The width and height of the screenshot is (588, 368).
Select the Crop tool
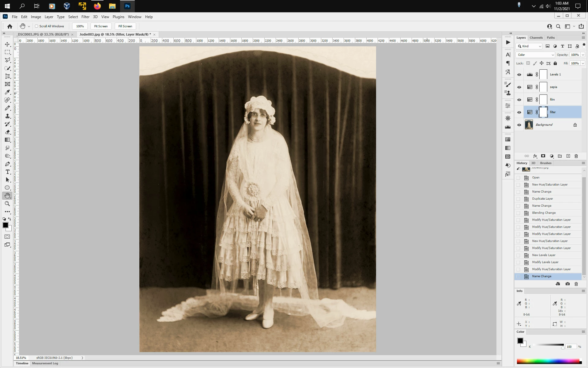8,76
